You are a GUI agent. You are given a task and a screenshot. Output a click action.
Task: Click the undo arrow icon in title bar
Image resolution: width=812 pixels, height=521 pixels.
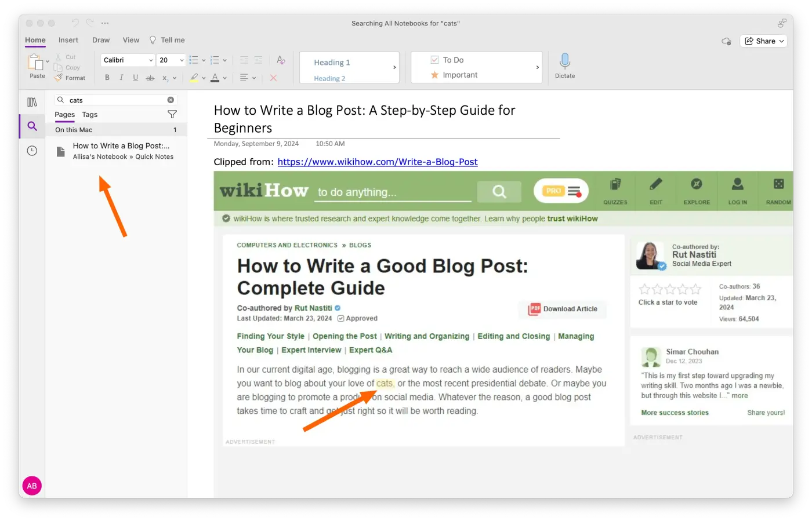point(75,23)
